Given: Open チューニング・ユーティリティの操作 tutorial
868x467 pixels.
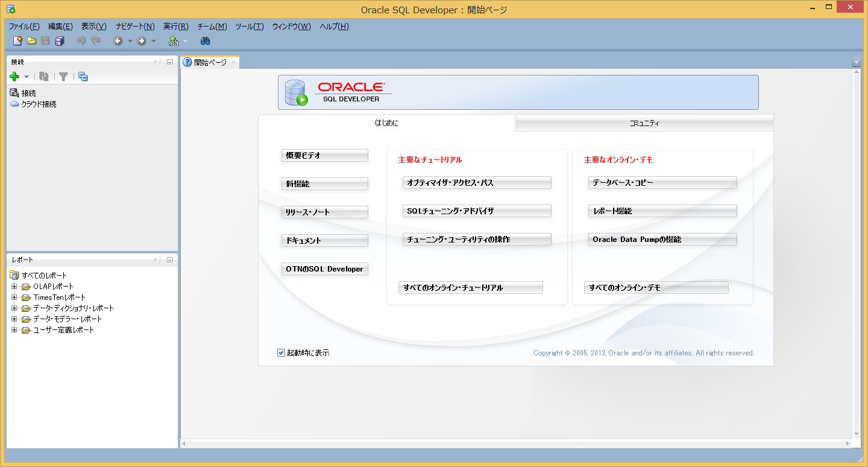Looking at the screenshot, I should point(477,240).
